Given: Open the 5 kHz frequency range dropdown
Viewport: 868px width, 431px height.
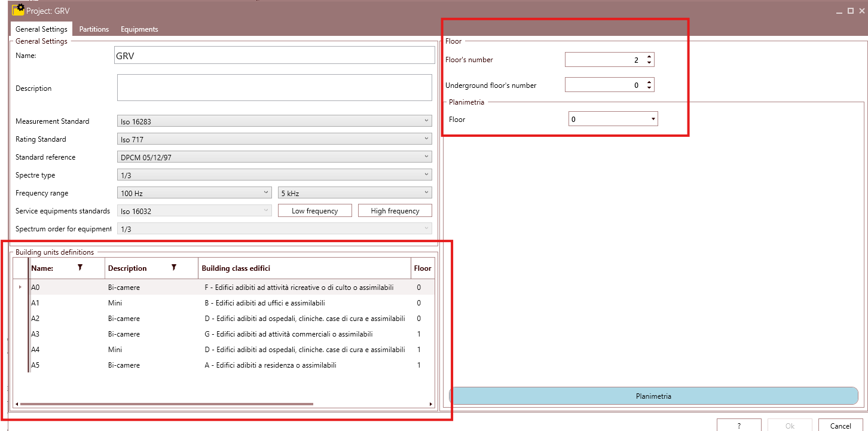Looking at the screenshot, I should point(354,192).
